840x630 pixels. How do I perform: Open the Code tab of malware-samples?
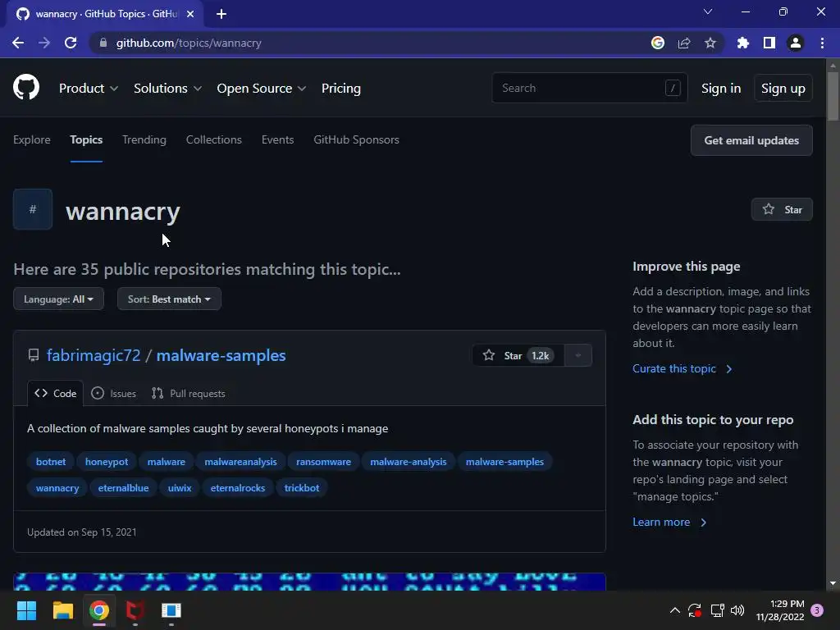coord(55,393)
